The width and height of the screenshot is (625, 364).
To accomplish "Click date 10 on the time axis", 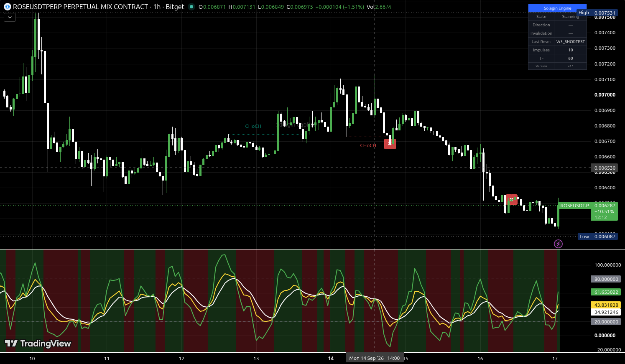I will [x=32, y=359].
